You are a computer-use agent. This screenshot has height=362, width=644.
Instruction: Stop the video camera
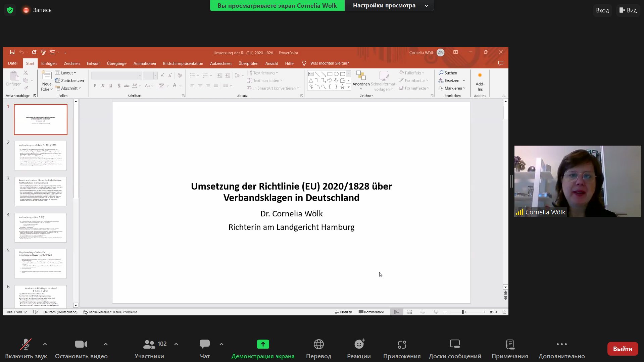click(x=81, y=345)
